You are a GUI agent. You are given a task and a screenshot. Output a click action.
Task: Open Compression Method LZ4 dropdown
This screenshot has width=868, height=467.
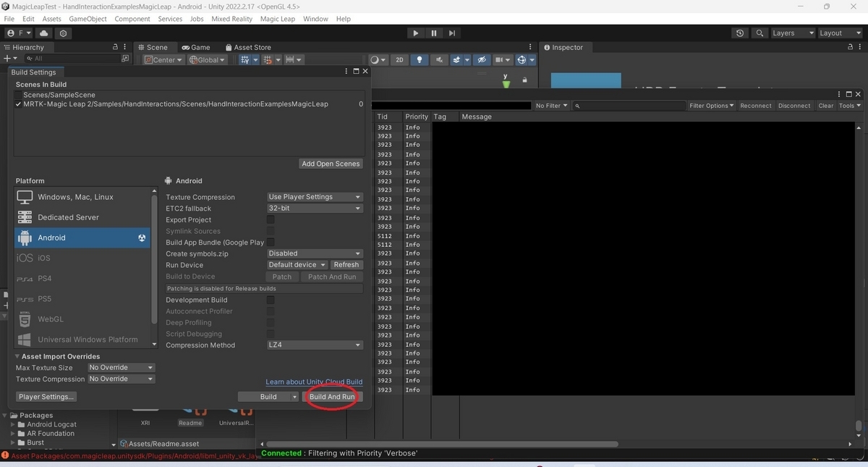(315, 345)
